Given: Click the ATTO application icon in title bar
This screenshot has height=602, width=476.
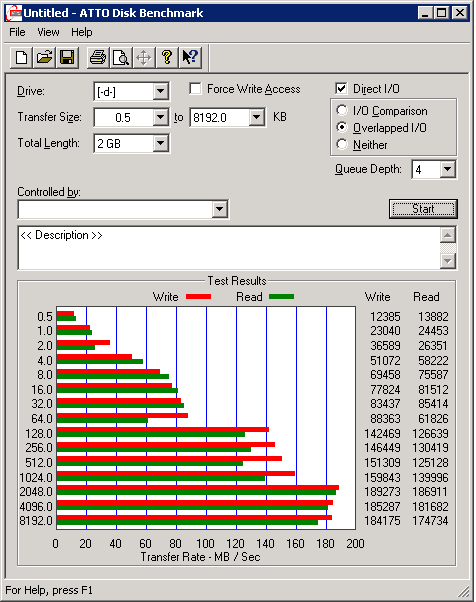Looking at the screenshot, I should (14, 13).
